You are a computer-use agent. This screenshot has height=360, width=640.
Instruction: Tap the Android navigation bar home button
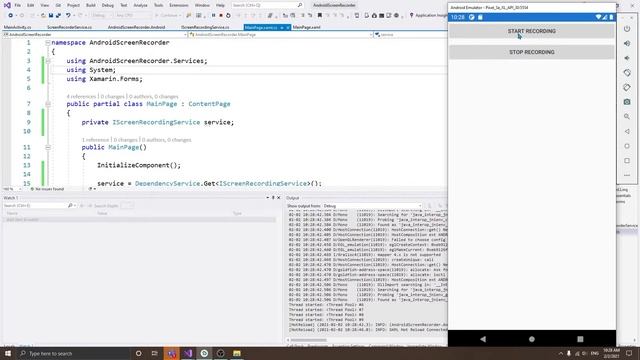click(x=531, y=339)
